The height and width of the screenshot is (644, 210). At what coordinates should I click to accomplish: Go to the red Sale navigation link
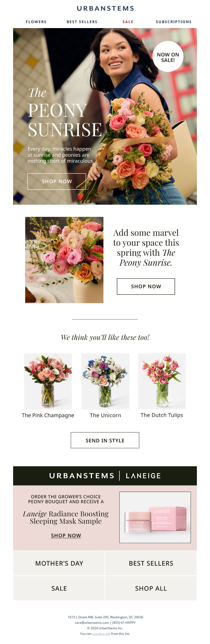128,22
